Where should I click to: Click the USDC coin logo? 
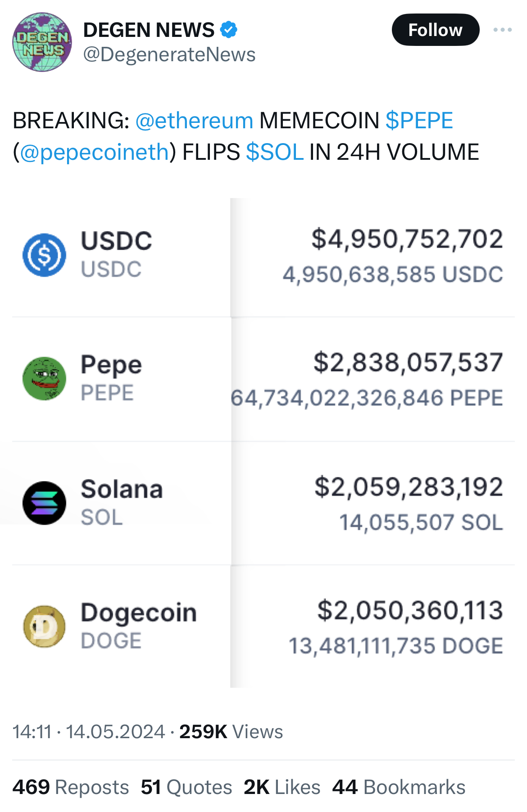44,255
